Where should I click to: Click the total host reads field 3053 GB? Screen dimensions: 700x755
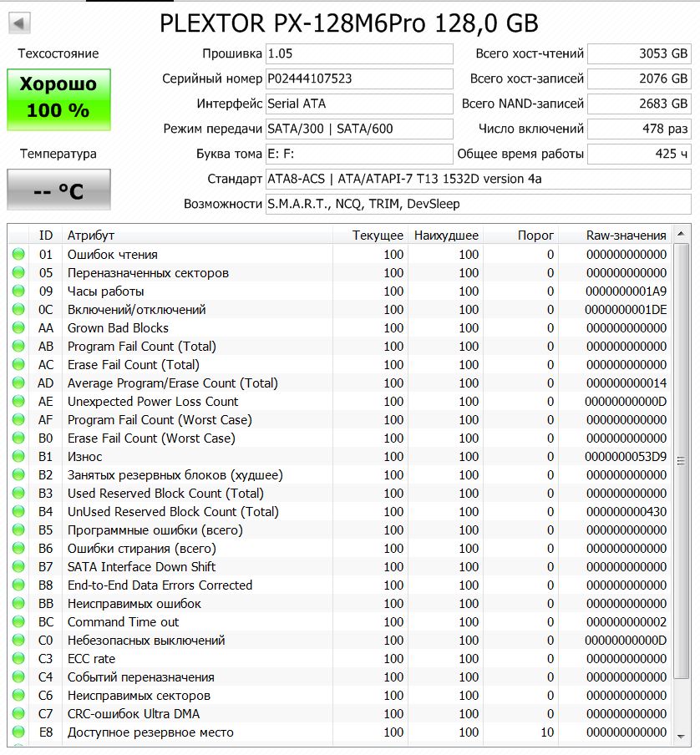(x=639, y=54)
